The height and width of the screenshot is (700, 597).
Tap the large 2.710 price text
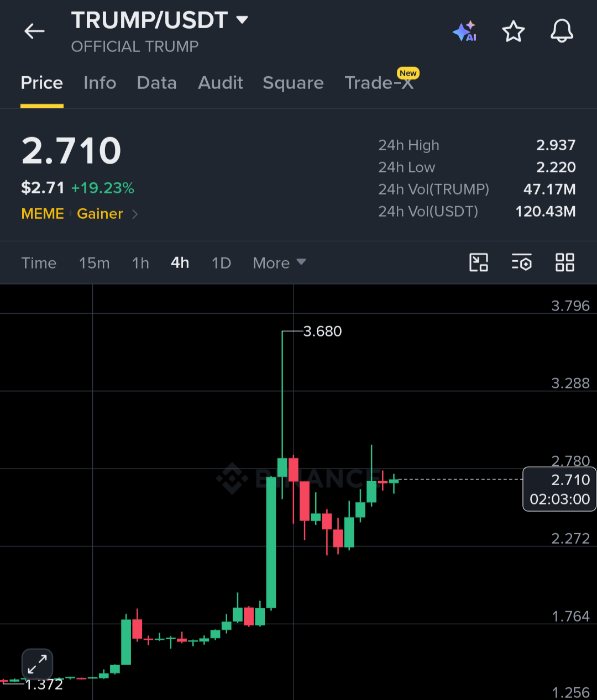click(71, 151)
